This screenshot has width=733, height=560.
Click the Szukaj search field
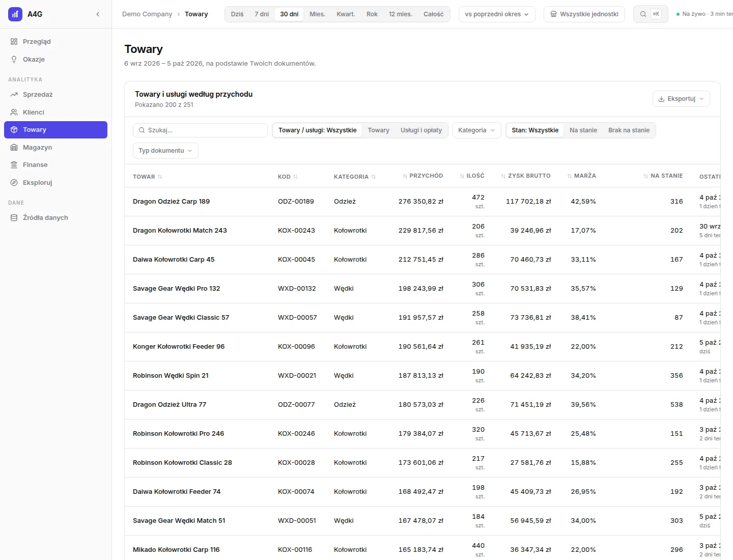pos(200,130)
